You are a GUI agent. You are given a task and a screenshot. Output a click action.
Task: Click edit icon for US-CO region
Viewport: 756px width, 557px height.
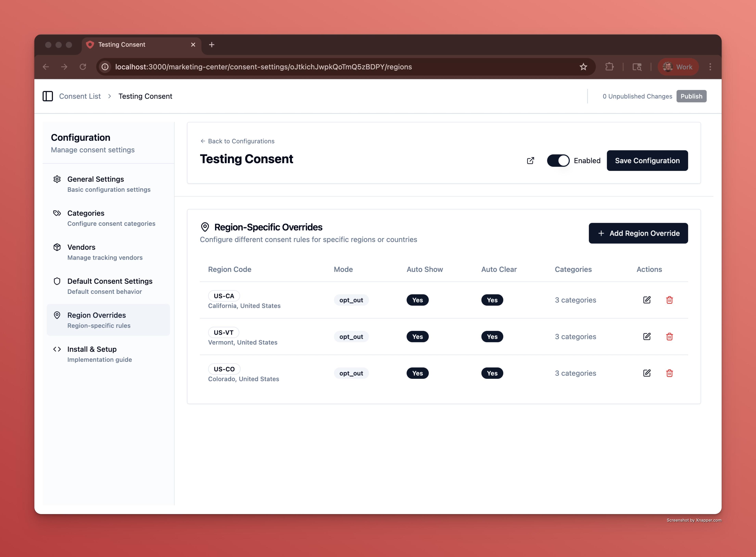coord(646,373)
